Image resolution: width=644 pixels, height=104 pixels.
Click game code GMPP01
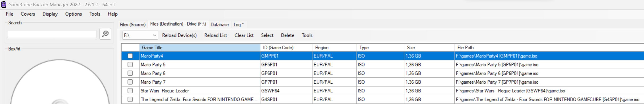point(270,56)
